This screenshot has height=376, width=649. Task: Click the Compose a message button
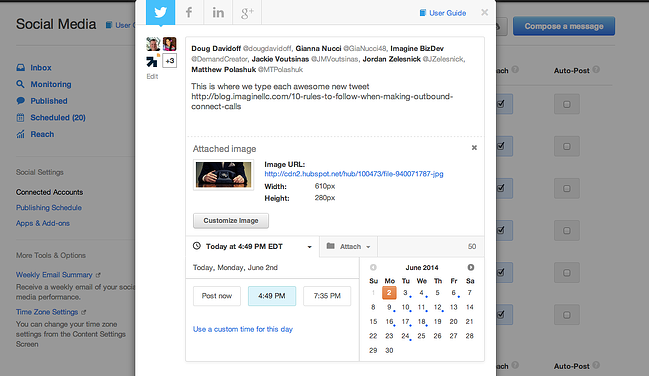click(564, 26)
